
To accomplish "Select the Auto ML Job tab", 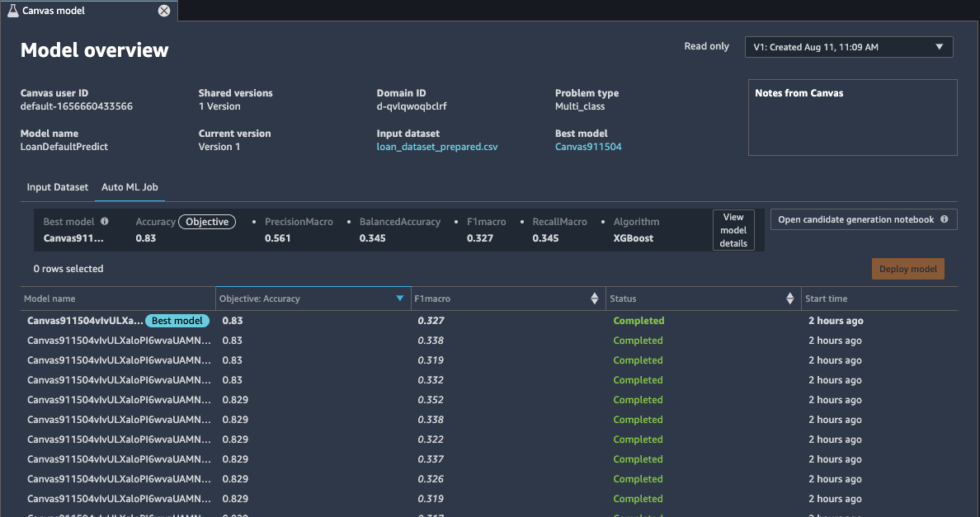I will pyautogui.click(x=130, y=187).
